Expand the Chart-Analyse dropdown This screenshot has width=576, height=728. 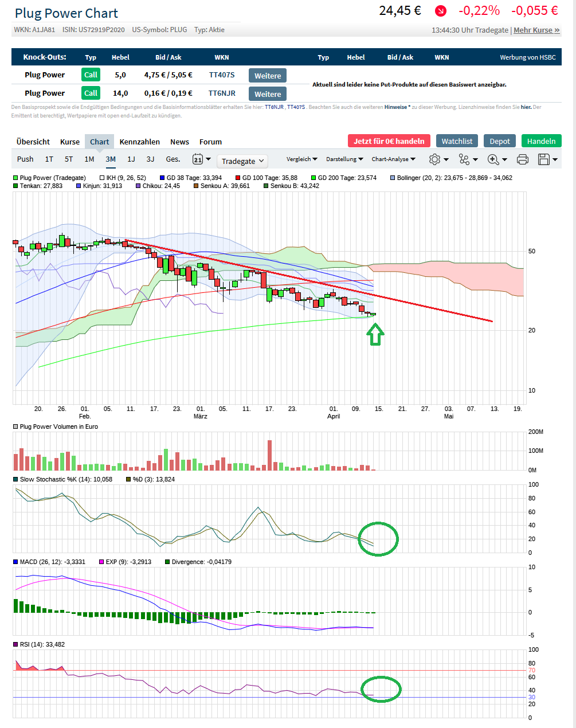coord(393,159)
